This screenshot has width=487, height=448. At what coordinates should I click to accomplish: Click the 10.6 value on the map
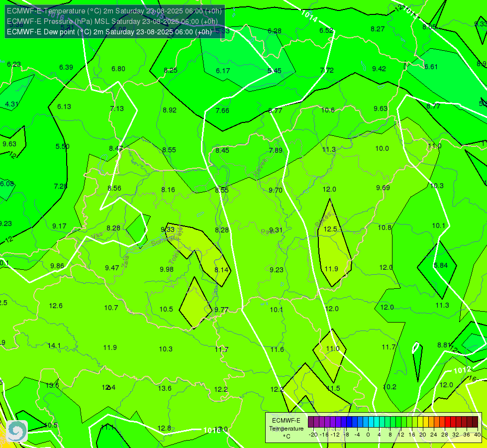[x=328, y=110]
